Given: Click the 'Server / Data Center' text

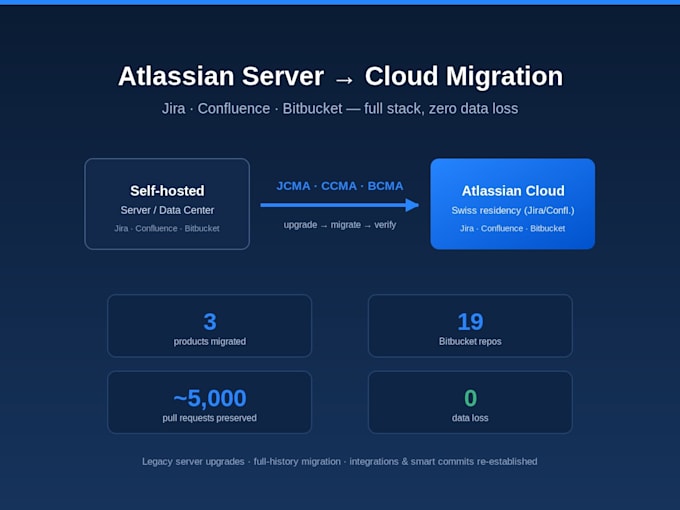Looking at the screenshot, I should [167, 210].
